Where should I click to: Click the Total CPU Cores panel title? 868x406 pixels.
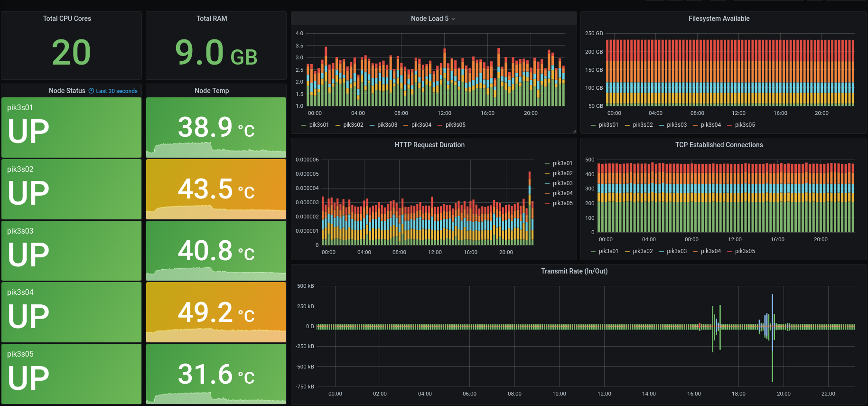coord(67,19)
